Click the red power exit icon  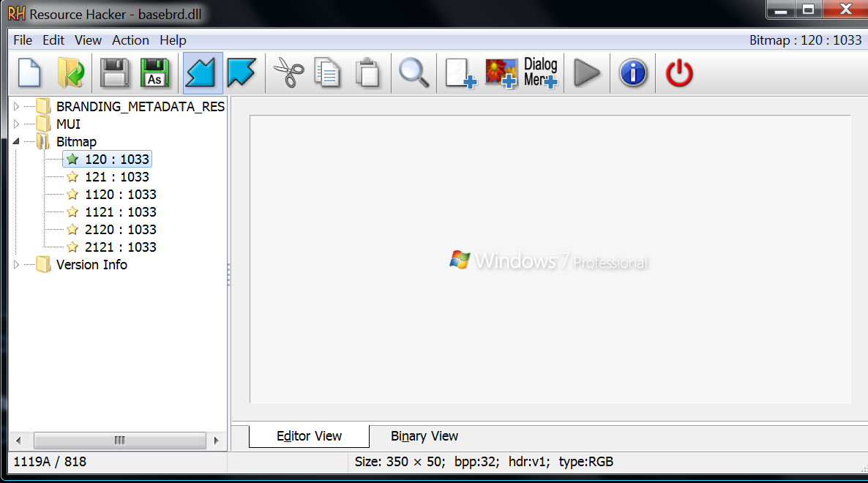pos(679,73)
